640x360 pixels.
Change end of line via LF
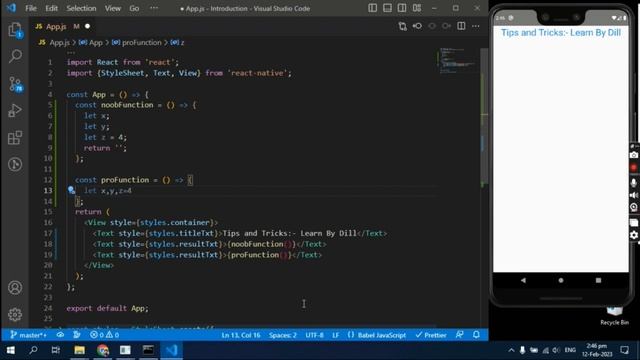coord(336,335)
